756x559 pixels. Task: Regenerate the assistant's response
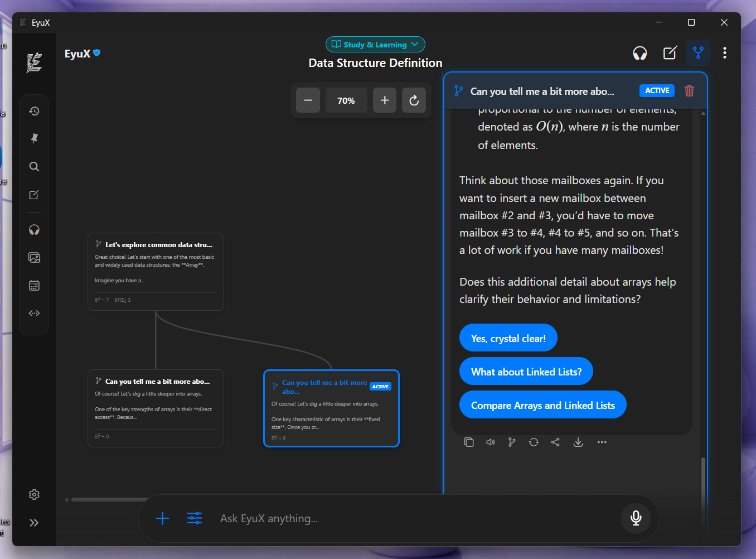pos(534,442)
